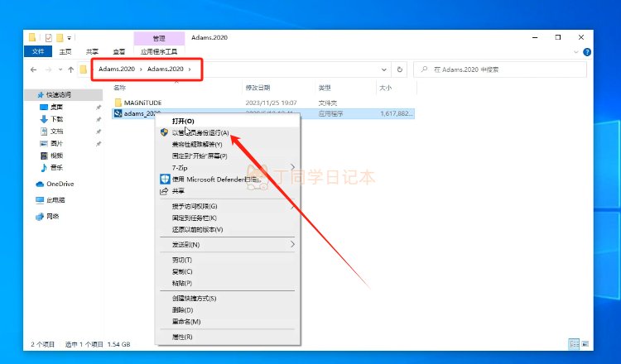Select 网络 in the navigation pane
This screenshot has width=621, height=364.
click(53, 217)
